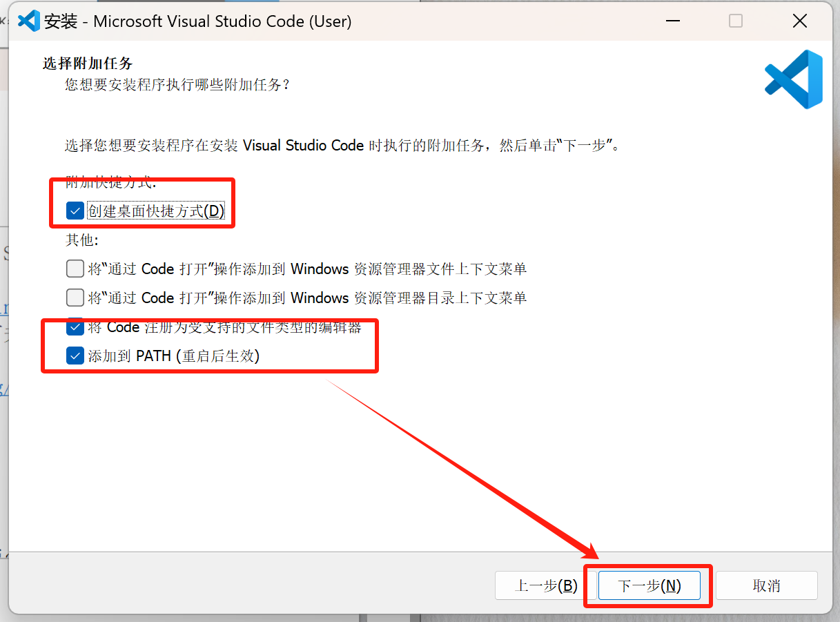Go back with the 上一步(B) button
The width and height of the screenshot is (840, 622).
pos(546,586)
